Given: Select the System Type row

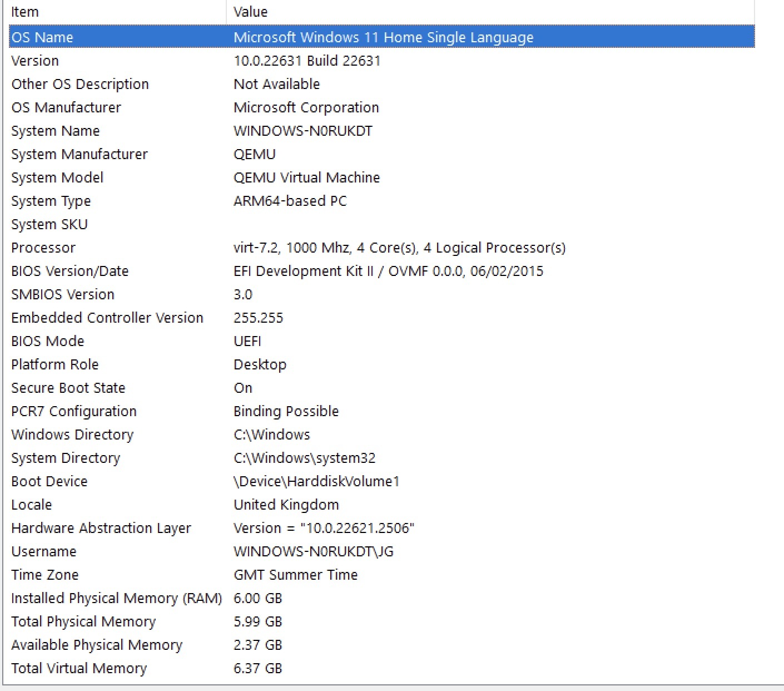Looking at the screenshot, I should click(382, 201).
